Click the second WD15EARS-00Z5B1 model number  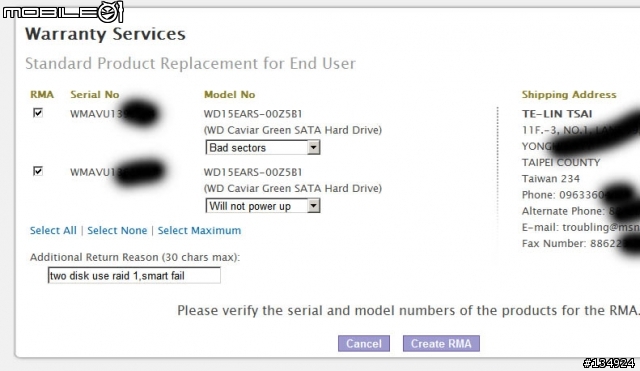click(253, 172)
